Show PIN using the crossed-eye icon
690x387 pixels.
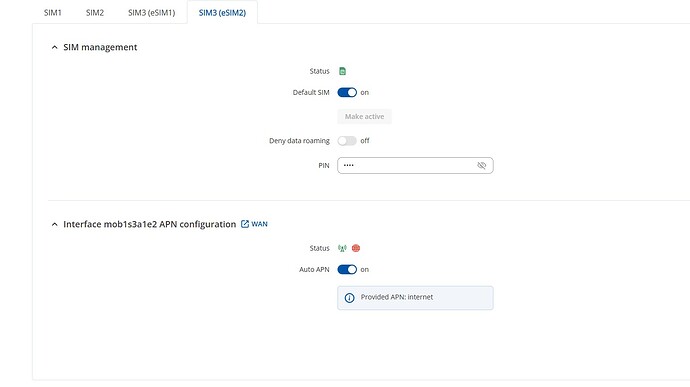coord(481,166)
